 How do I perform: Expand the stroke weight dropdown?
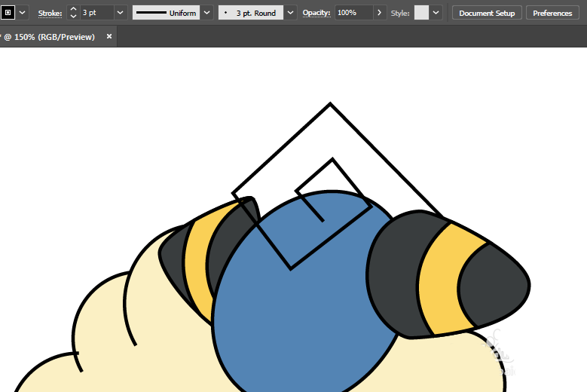pos(120,13)
